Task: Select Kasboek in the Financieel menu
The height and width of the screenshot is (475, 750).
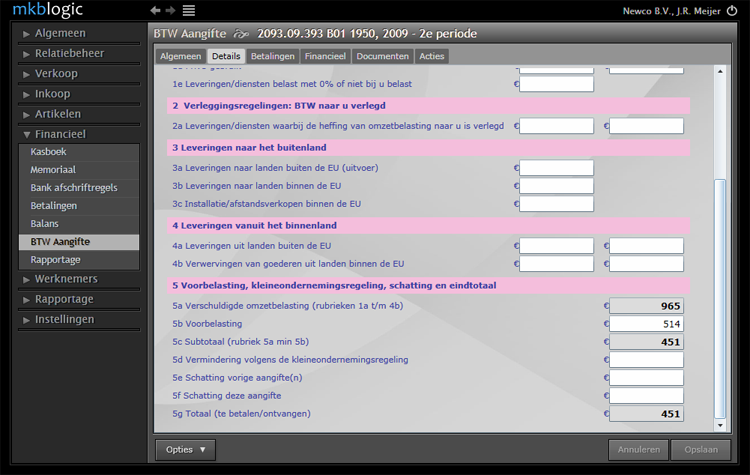Action: (78, 152)
